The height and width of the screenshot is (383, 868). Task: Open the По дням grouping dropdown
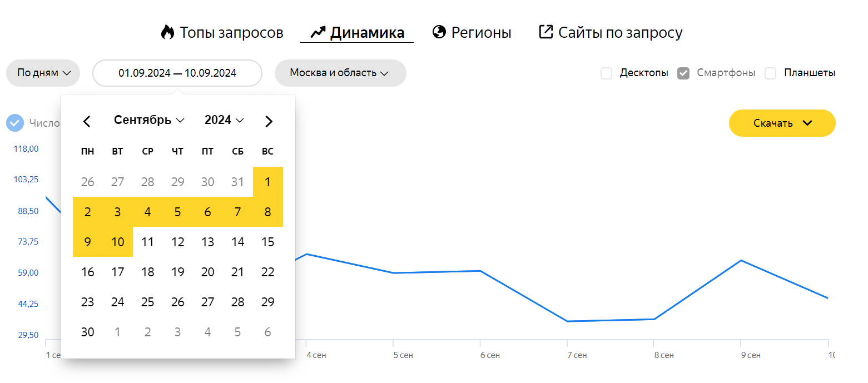tap(43, 73)
